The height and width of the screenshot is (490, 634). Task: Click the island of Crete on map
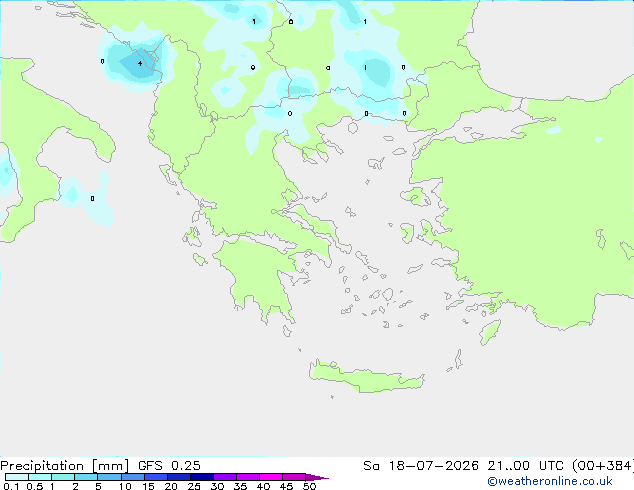366,377
